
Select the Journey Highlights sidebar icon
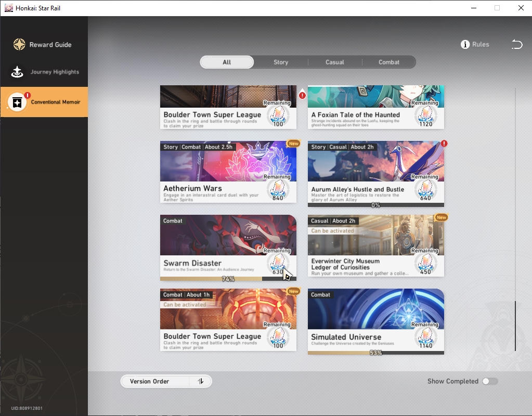17,72
